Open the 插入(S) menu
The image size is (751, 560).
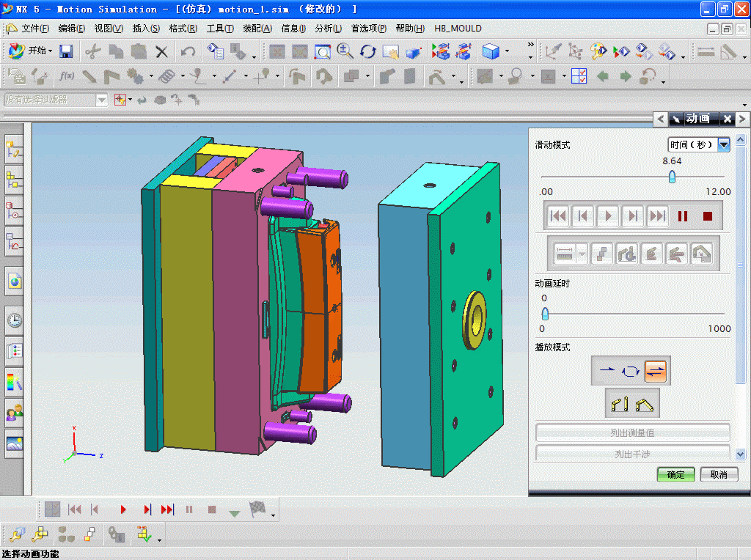[146, 29]
